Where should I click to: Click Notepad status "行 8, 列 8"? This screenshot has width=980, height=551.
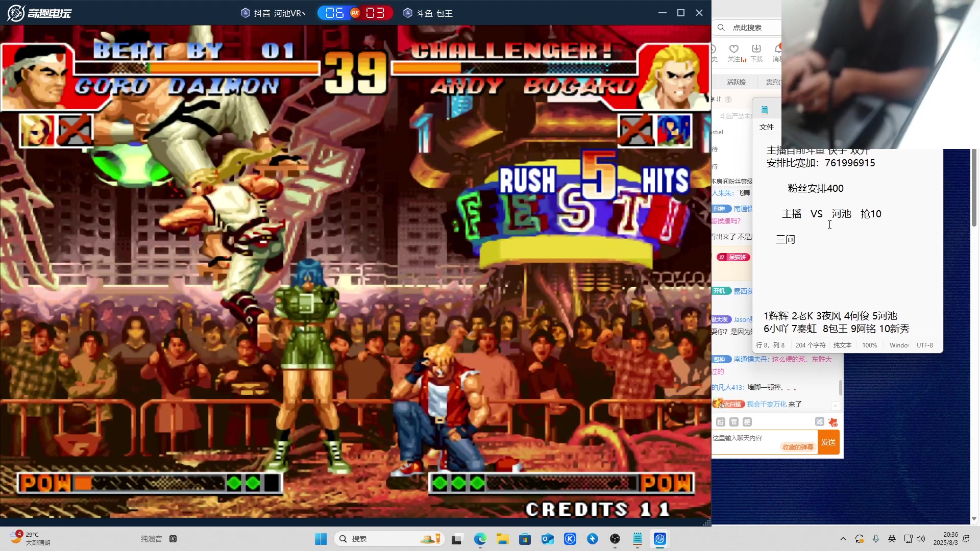770,345
